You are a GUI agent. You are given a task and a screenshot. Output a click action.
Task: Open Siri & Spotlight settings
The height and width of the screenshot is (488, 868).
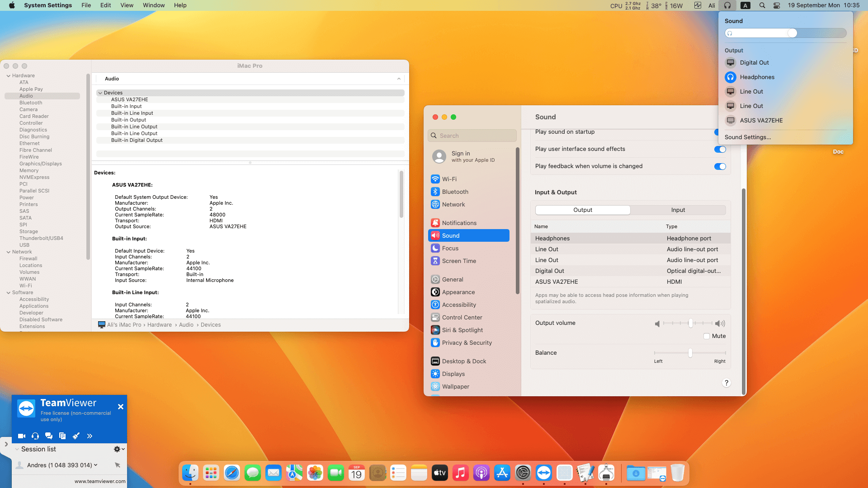(462, 330)
